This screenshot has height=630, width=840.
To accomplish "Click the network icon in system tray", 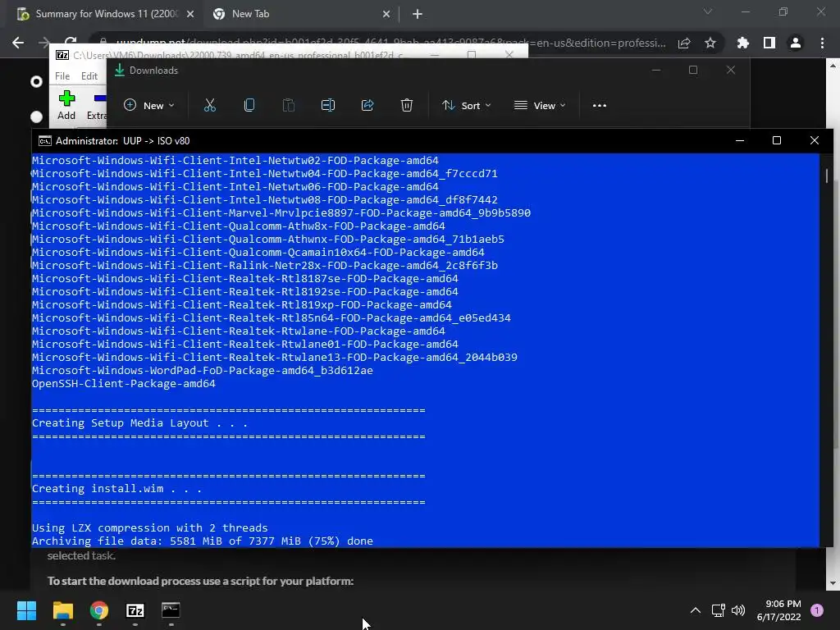I will (x=718, y=610).
